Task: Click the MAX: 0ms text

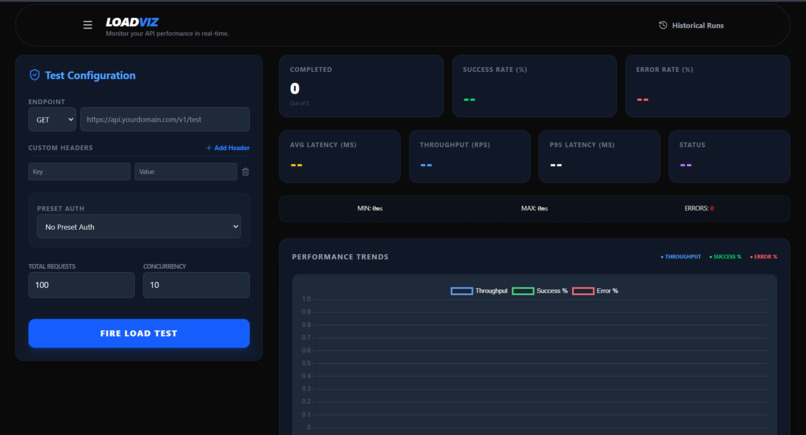Action: pyautogui.click(x=535, y=208)
